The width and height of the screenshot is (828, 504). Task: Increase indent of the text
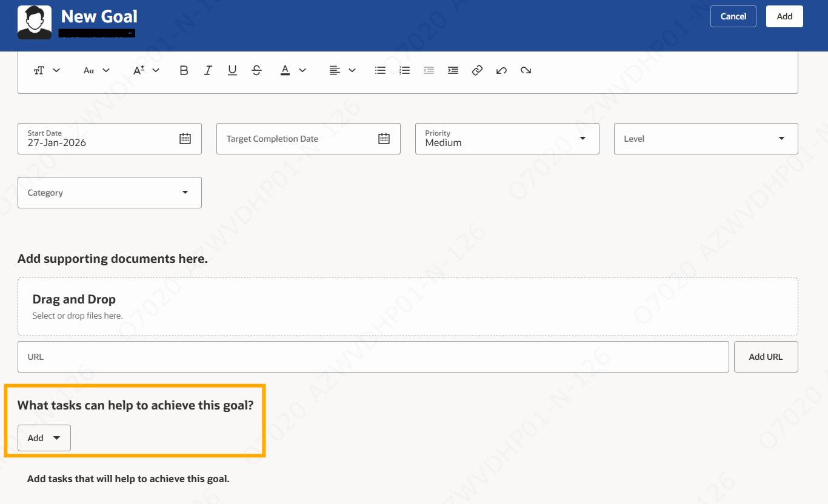pos(453,70)
